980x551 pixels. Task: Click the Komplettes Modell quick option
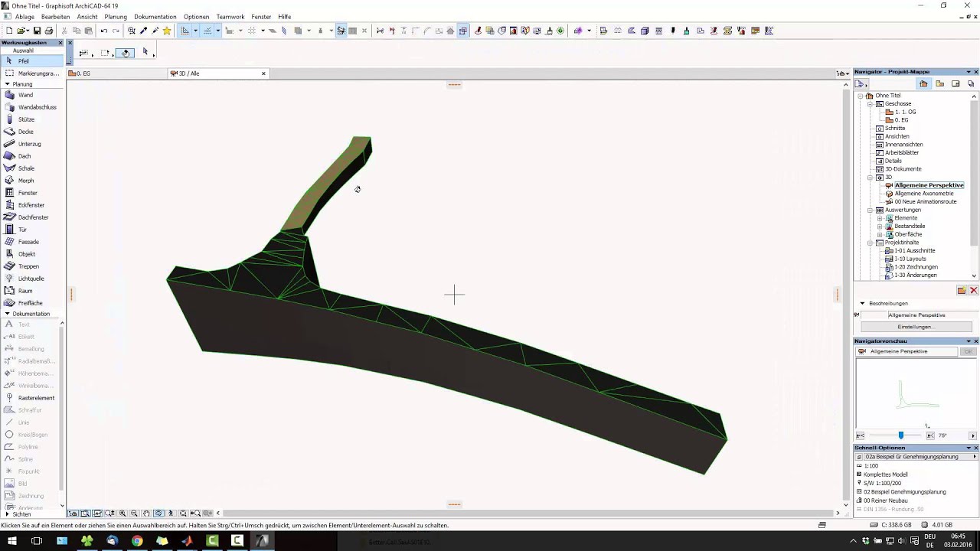[885, 474]
